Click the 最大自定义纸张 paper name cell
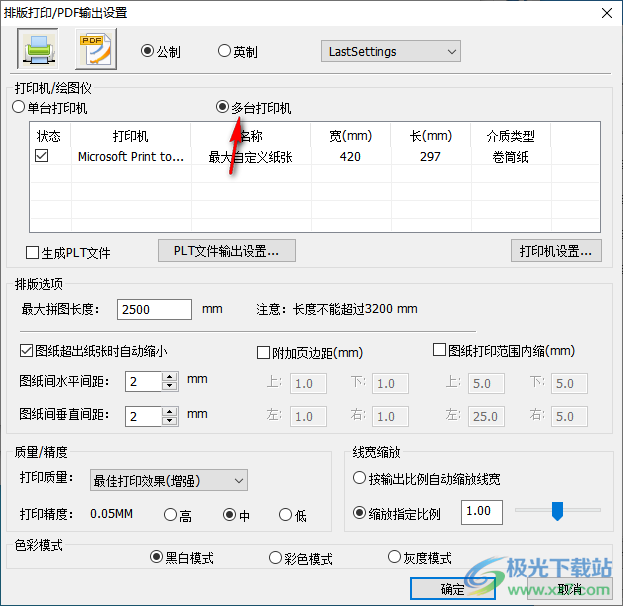 [x=251, y=157]
